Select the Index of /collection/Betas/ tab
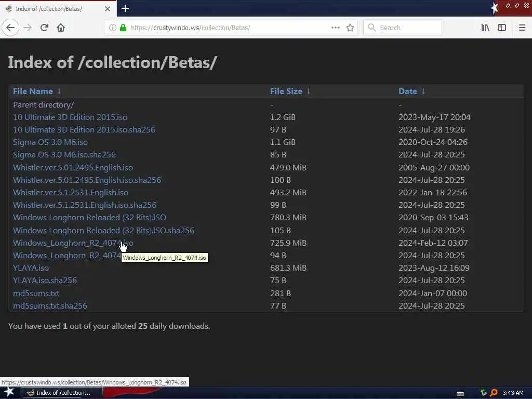Screen dimensions: 532x399 click(58, 8)
